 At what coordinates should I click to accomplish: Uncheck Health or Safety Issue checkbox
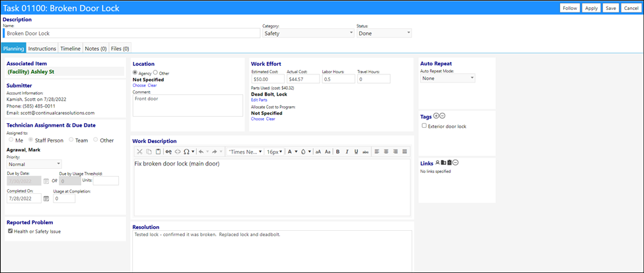pos(11,231)
